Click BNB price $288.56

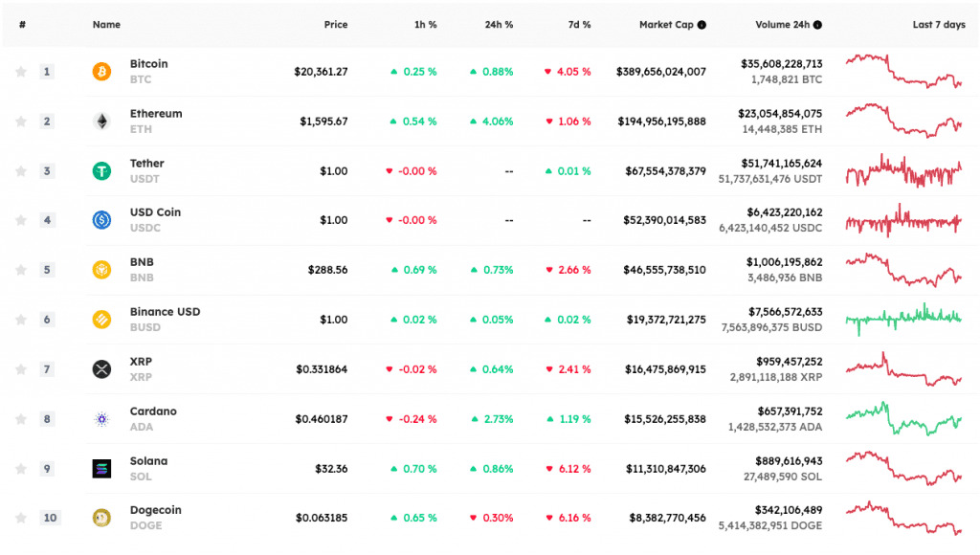pos(327,270)
